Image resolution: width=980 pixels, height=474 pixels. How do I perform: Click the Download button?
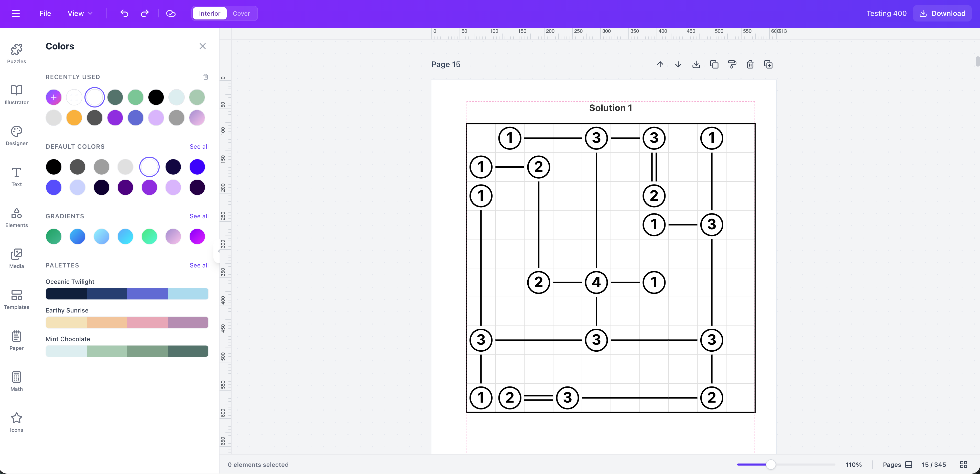[x=942, y=13]
